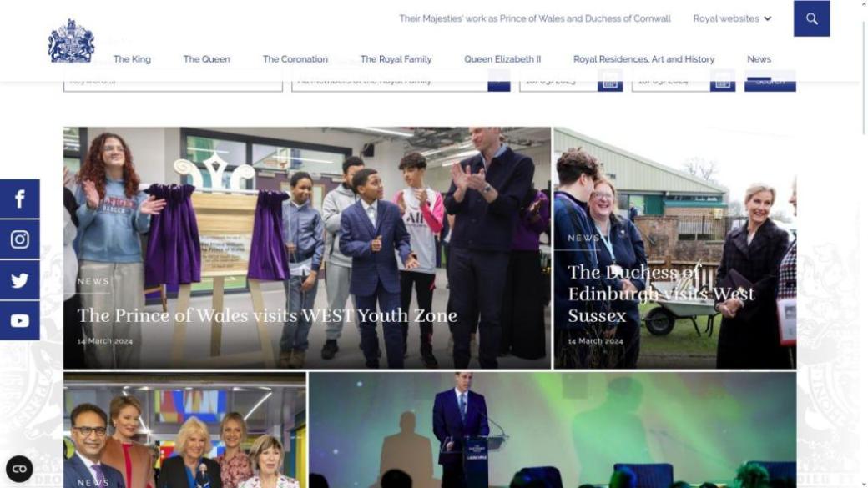Screen dimensions: 868x488
Task: Open the Royal Family members dropdown arrow
Action: [x=499, y=83]
